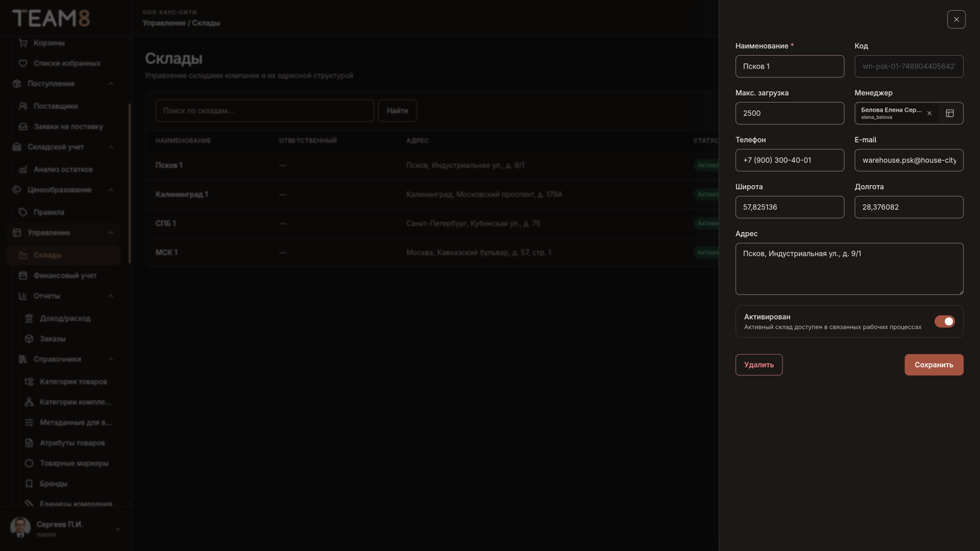
Task: Click the Атрибуты товаров document icon
Action: (x=29, y=443)
